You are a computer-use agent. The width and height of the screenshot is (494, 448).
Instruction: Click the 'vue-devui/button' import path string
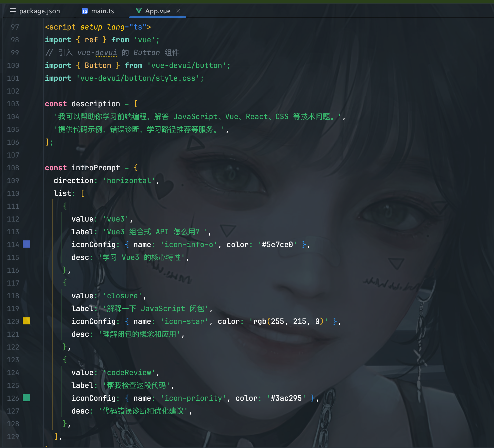186,65
